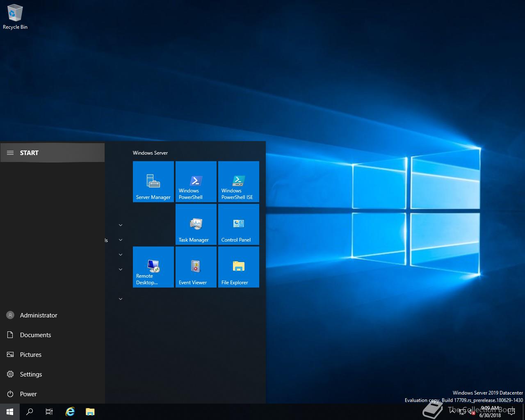Launch the Windows PowerShell ISE tile
The image size is (525, 420).
[239, 182]
